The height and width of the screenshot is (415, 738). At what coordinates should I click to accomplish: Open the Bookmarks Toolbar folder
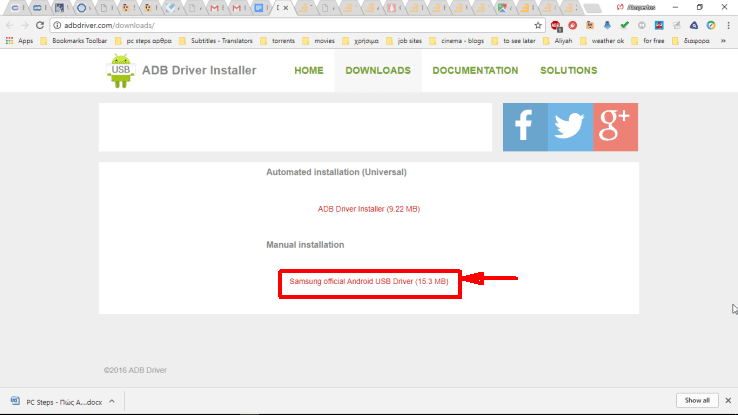tap(74, 41)
